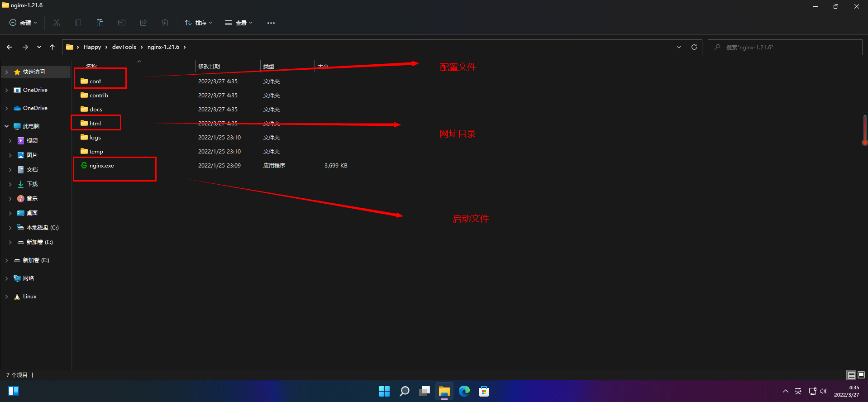The width and height of the screenshot is (868, 402).
Task: Sort by 修改日期 column header
Action: [x=209, y=66]
